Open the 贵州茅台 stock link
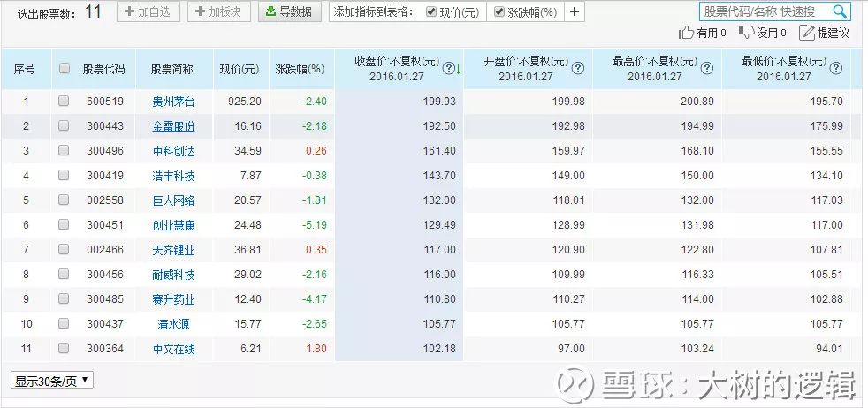The image size is (868, 408). 174,102
